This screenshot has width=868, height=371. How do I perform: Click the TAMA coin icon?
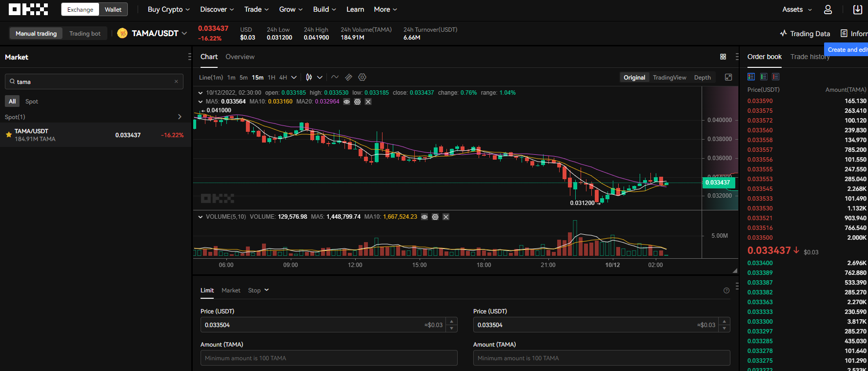(x=122, y=33)
